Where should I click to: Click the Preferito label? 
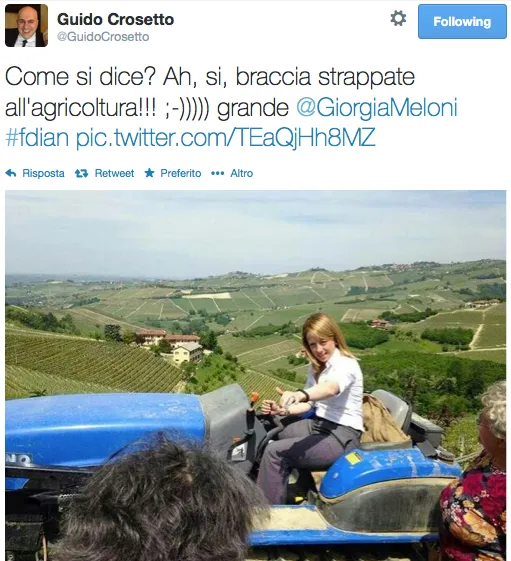point(180,174)
